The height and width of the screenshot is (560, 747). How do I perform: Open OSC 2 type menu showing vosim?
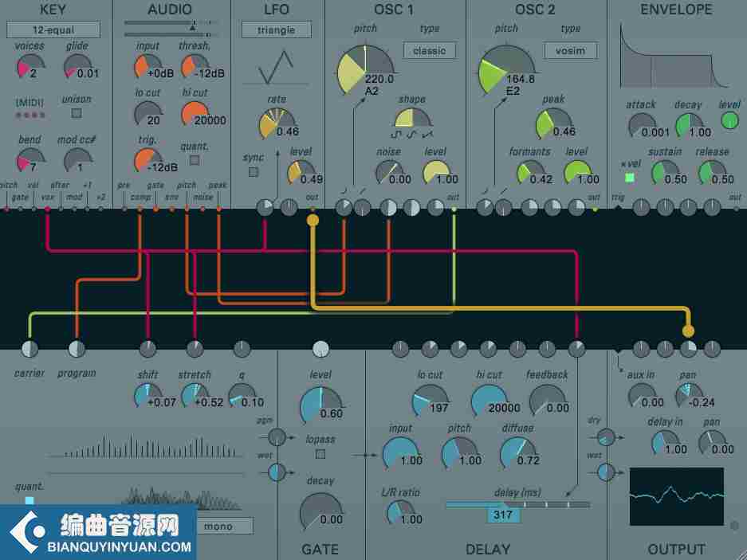tap(570, 50)
